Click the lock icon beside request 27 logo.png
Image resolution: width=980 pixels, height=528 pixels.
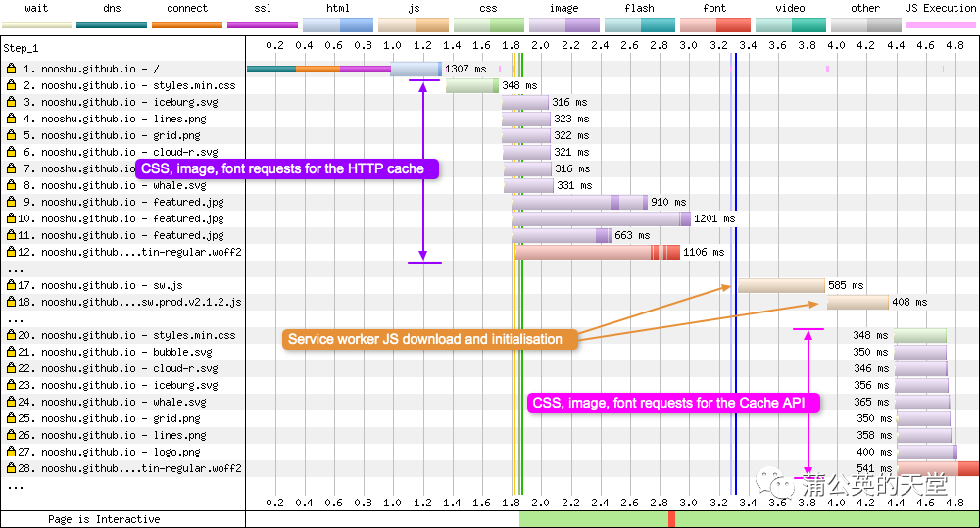[x=11, y=452]
